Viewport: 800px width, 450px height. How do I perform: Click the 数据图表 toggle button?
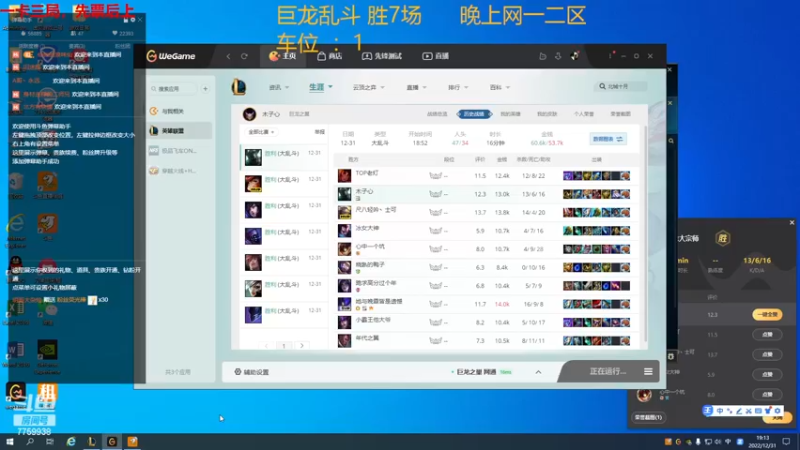pyautogui.click(x=607, y=139)
